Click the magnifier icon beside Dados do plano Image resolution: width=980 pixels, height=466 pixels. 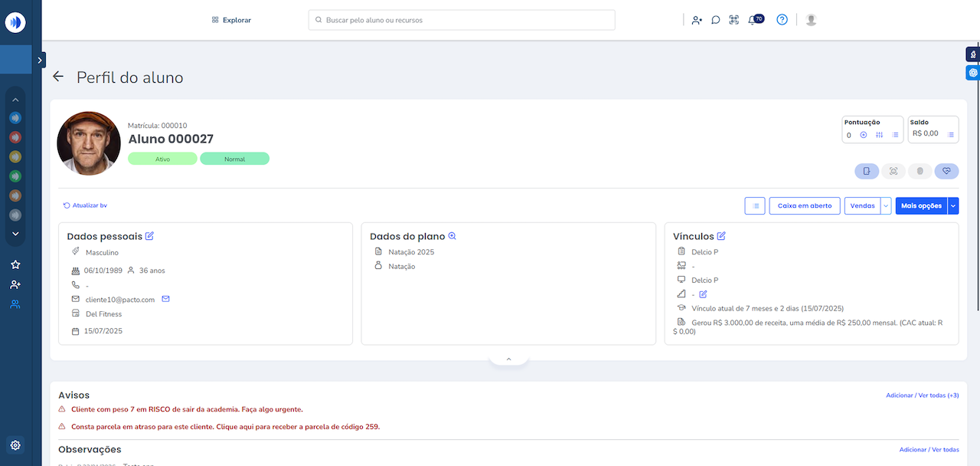[x=452, y=236]
